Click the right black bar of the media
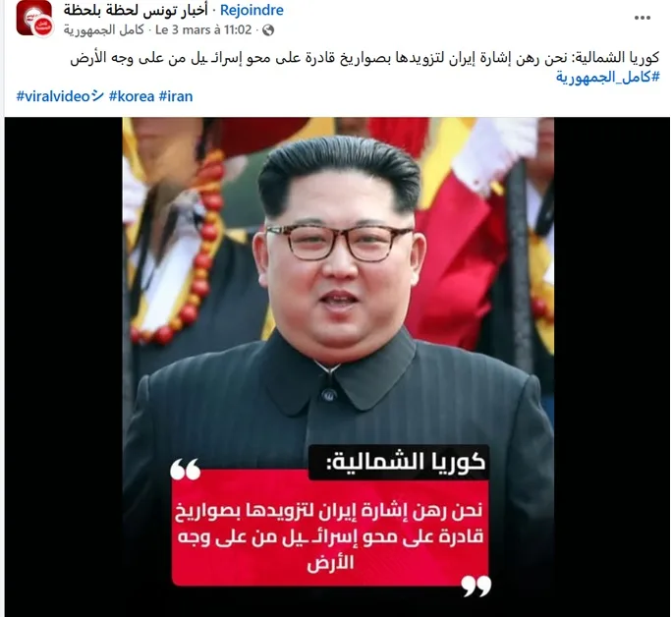Screen dimensions: 672x617 [611, 367]
